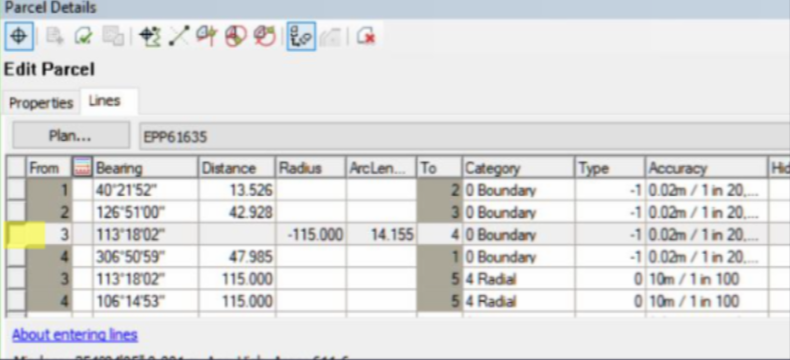Click the Type column header
This screenshot has width=790, height=360.
pyautogui.click(x=609, y=168)
